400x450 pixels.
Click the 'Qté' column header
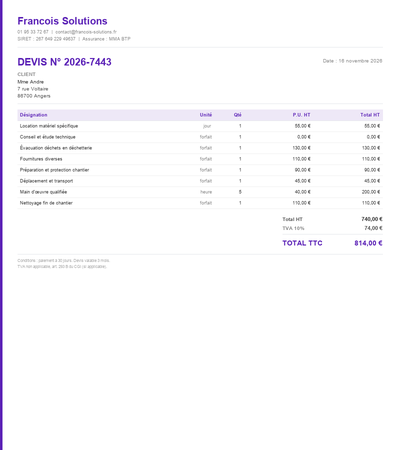(x=238, y=115)
